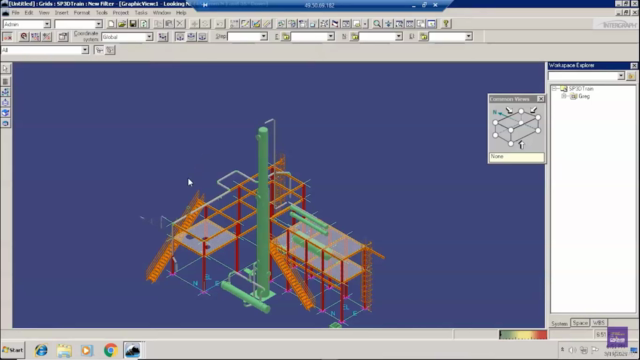Click the green-to-red status color bar
This screenshot has height=360, width=640.
[x=523, y=335]
